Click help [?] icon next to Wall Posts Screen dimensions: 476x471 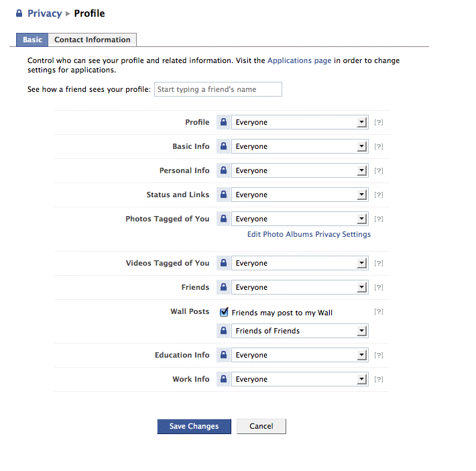pyautogui.click(x=379, y=312)
